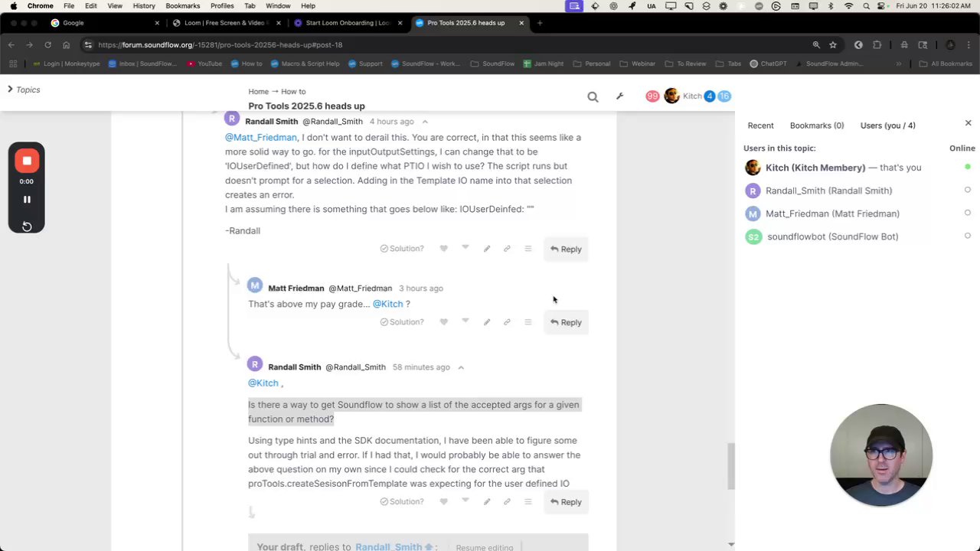Open vote dropdown arrow on Matt's post
The image size is (980, 551).
point(465,321)
